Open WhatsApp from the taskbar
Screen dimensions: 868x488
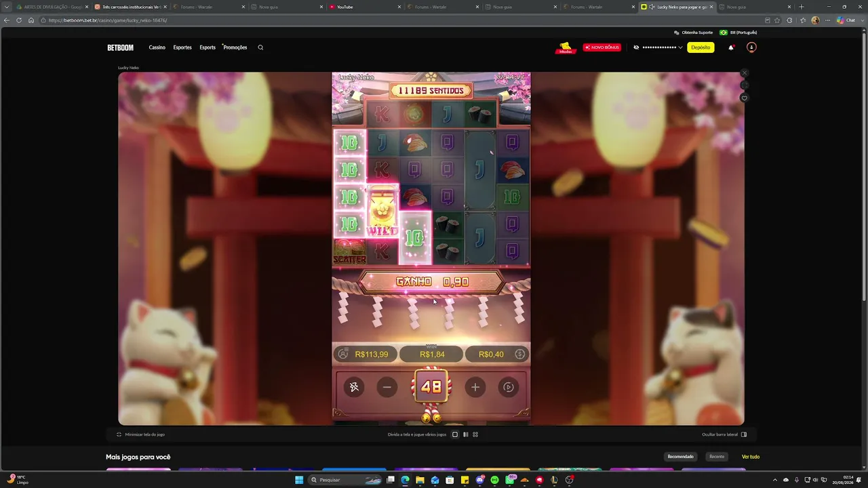[509, 480]
